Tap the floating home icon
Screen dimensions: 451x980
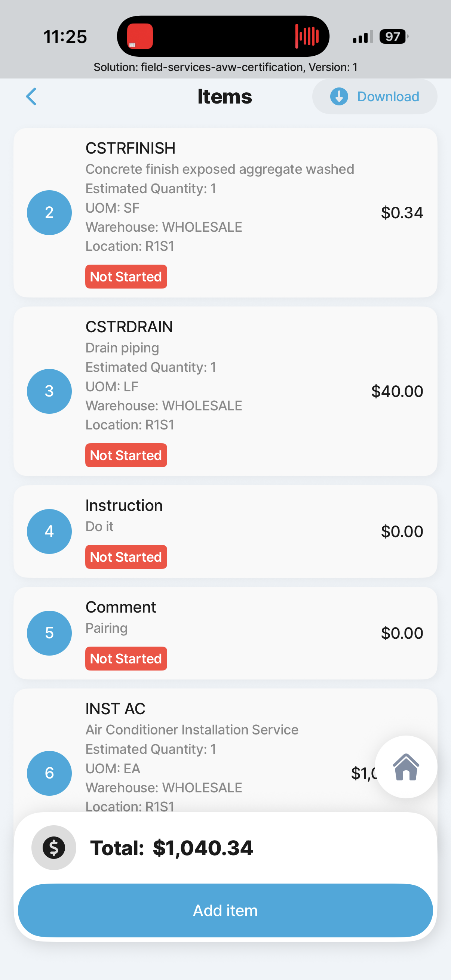[x=406, y=767]
